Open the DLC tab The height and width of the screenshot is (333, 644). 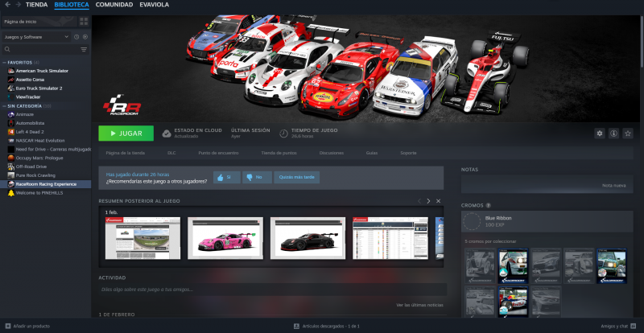click(171, 153)
